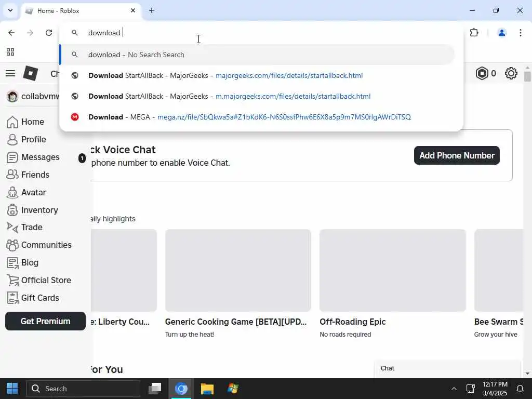Open Avatar in the sidebar
532x399 pixels.
(x=26, y=192)
